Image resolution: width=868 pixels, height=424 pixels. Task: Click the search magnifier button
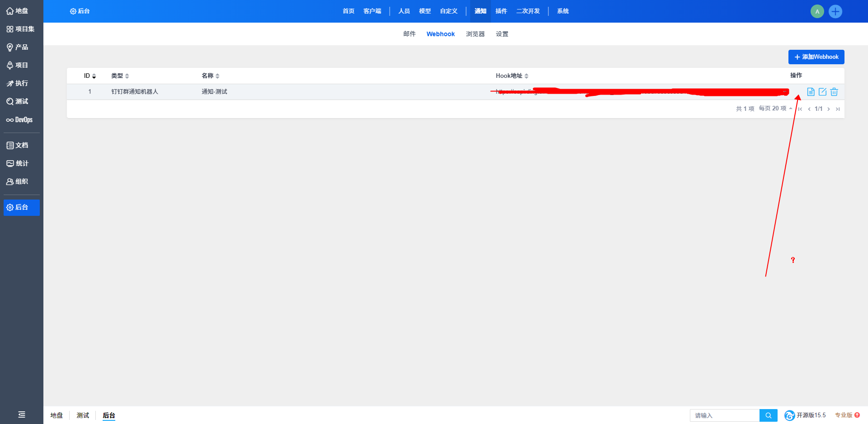pos(768,415)
